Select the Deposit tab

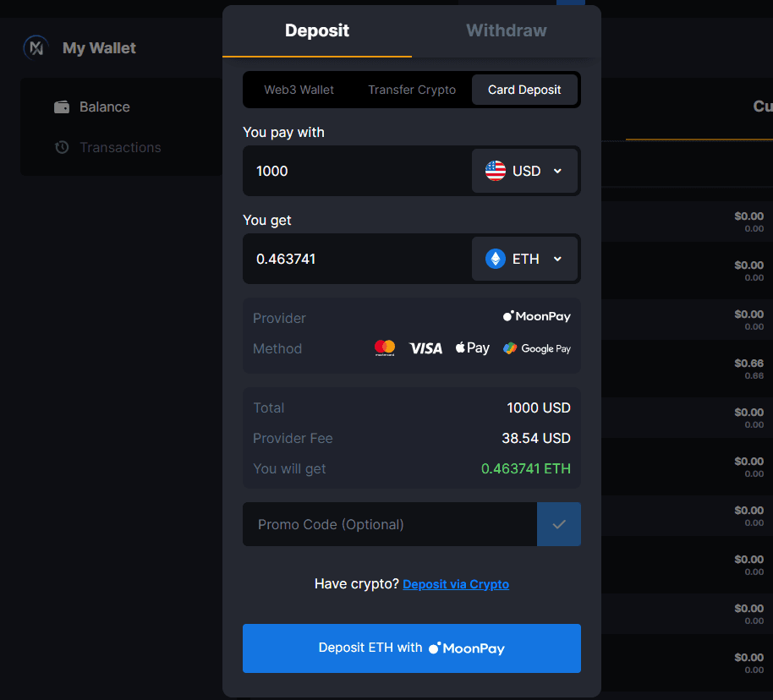coord(316,30)
